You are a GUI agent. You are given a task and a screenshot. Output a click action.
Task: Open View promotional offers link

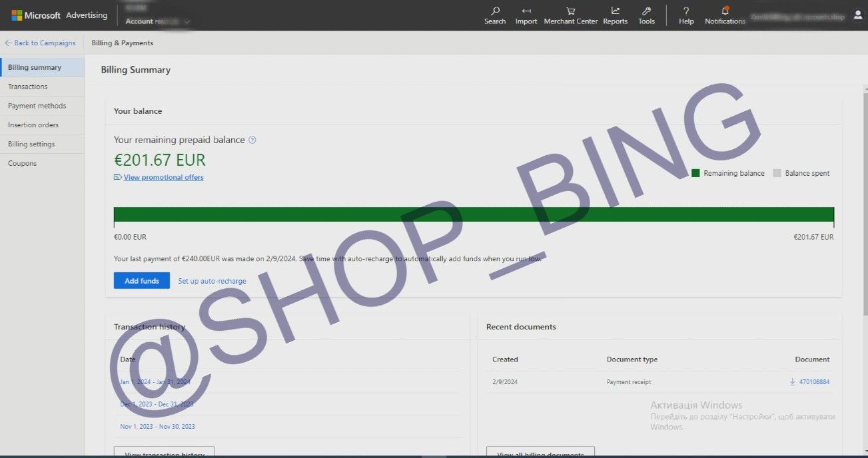[163, 177]
